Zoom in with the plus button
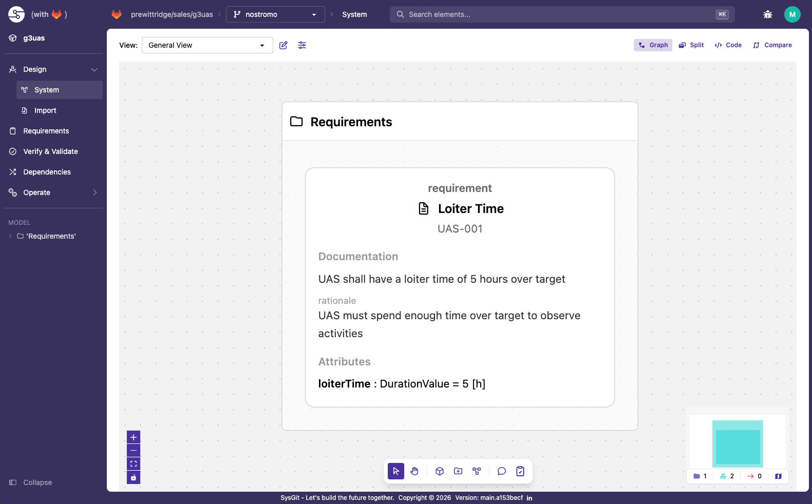Image resolution: width=812 pixels, height=504 pixels. 134,437
